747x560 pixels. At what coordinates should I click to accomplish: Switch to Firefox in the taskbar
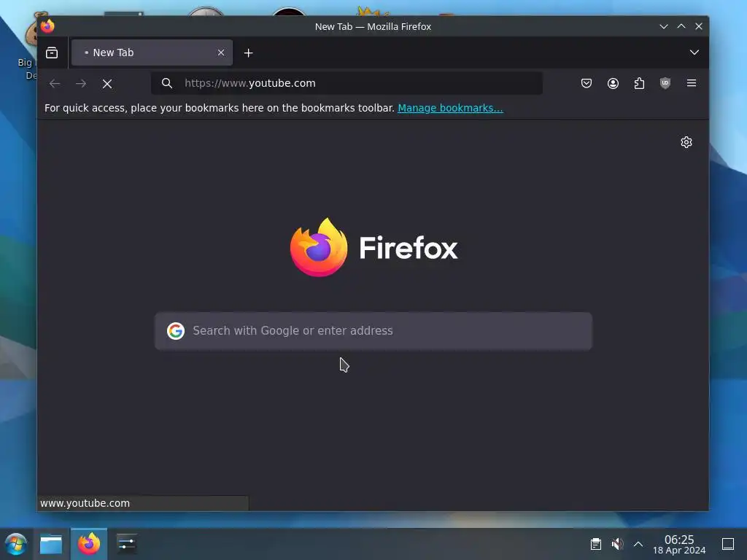point(89,544)
